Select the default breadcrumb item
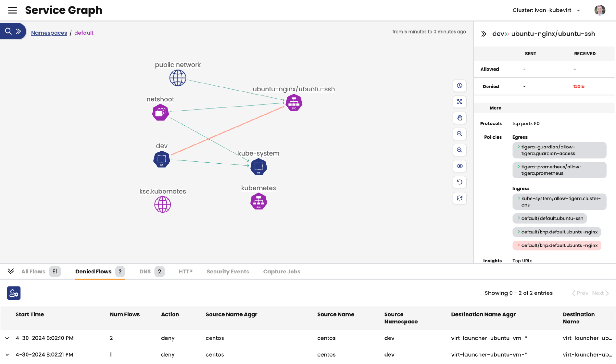616x364 pixels. 84,33
